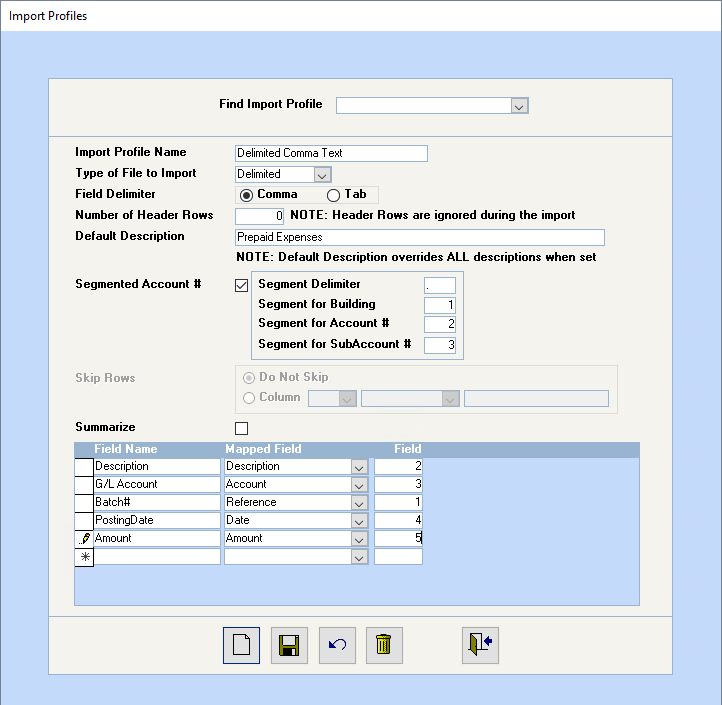Expand Mapped Field dropdown for PostingDate row
Image resolution: width=722 pixels, height=705 pixels.
click(x=359, y=520)
